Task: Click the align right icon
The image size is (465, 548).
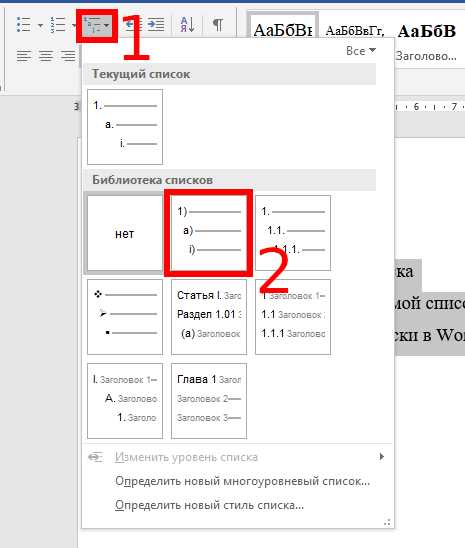Action: (x=68, y=56)
